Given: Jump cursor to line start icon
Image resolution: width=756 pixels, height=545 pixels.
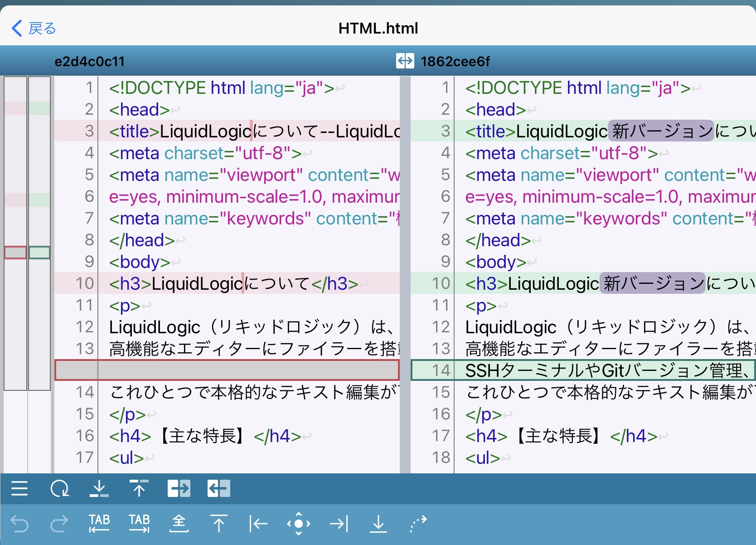Looking at the screenshot, I should point(258,524).
